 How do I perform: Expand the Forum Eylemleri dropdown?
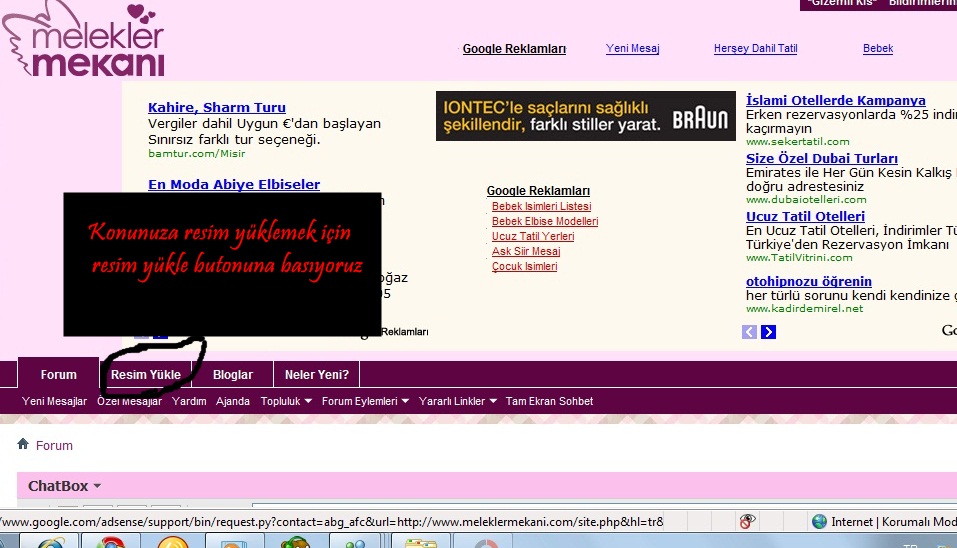click(365, 401)
